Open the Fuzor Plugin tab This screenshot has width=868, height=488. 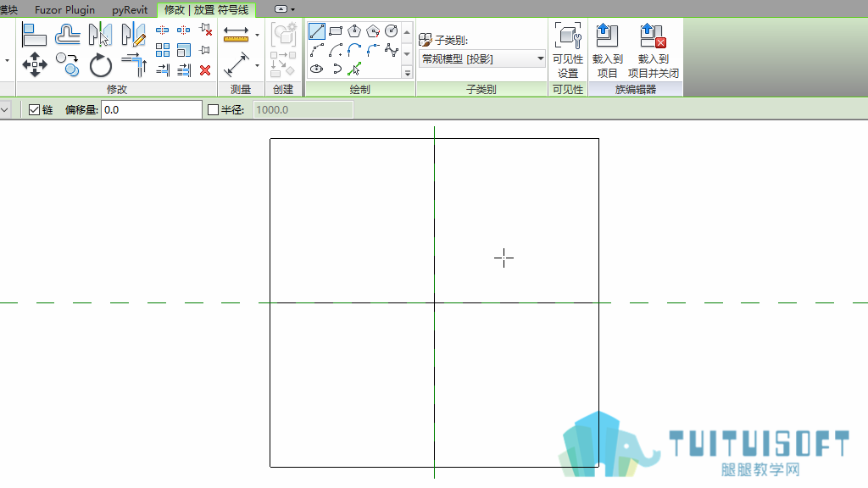pos(64,10)
